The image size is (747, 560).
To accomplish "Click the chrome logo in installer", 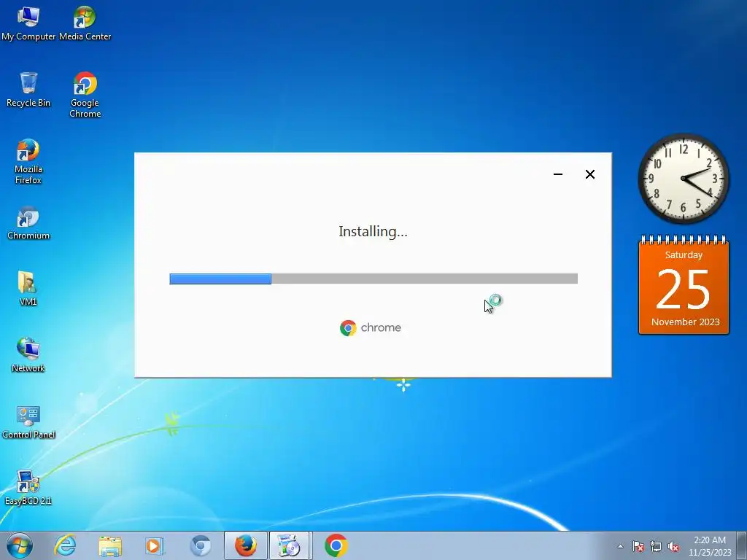I will pos(370,327).
